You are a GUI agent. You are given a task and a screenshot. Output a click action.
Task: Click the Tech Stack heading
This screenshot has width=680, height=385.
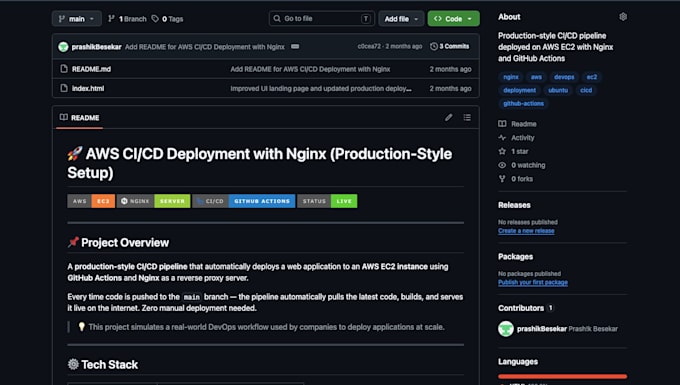pyautogui.click(x=103, y=365)
